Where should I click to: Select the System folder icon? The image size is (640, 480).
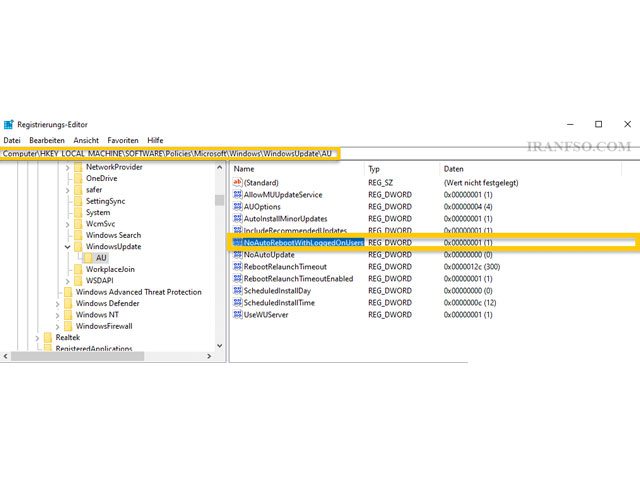tap(78, 213)
